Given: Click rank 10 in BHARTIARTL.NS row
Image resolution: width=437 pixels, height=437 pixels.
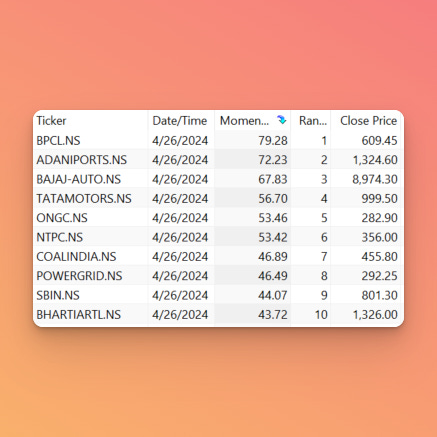Looking at the screenshot, I should [x=321, y=315].
